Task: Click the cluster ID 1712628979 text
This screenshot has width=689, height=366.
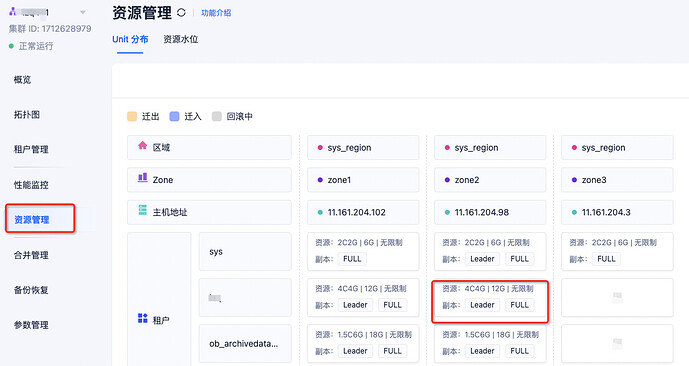Action: 50,29
